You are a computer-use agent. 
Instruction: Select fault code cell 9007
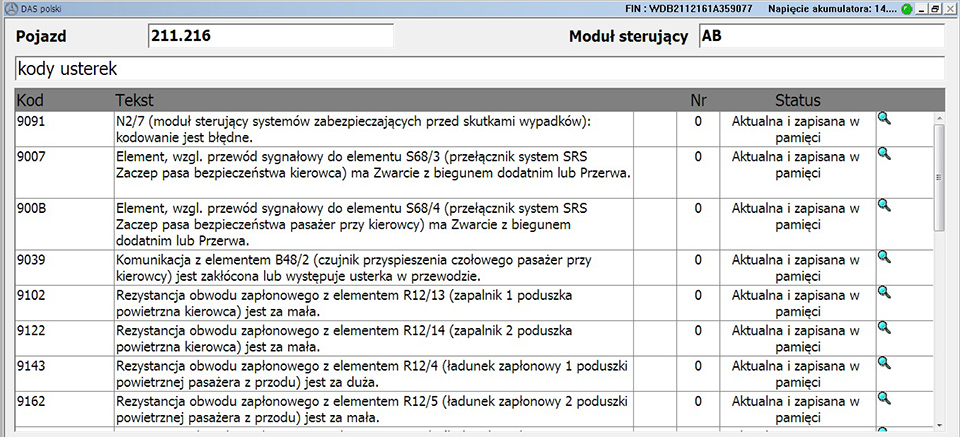pos(64,171)
